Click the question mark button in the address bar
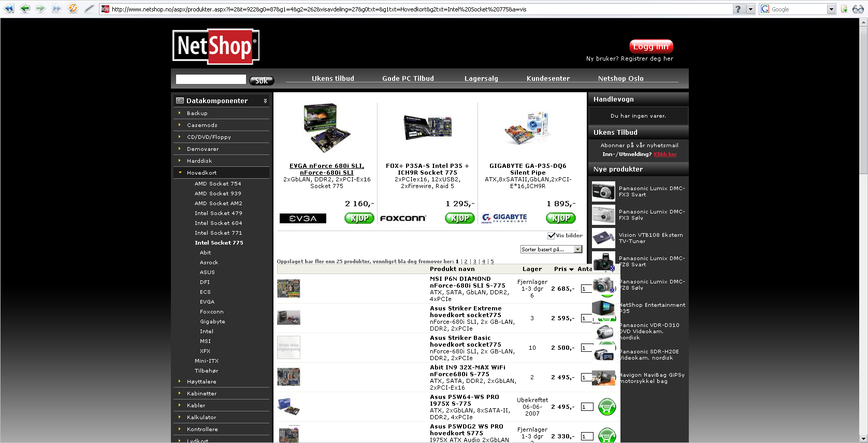This screenshot has width=868, height=443. pos(739,9)
